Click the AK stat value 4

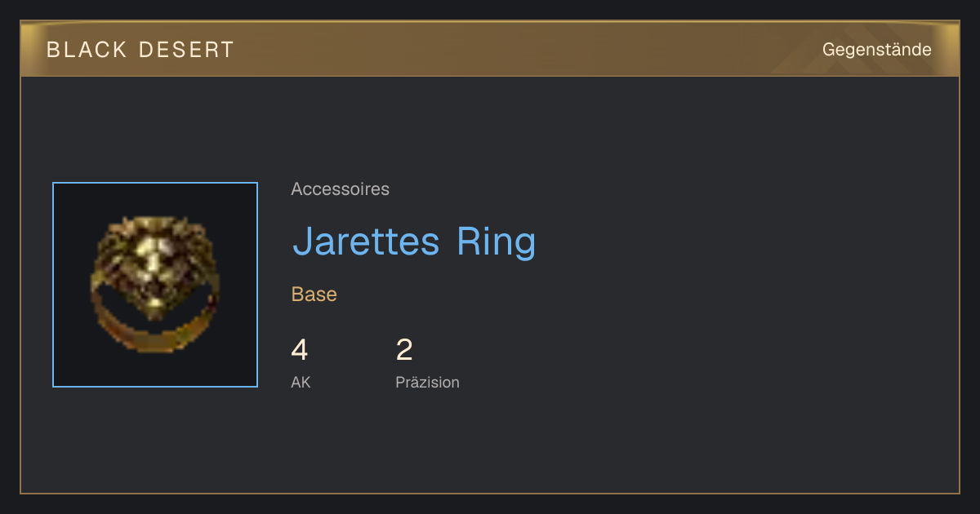[x=300, y=350]
